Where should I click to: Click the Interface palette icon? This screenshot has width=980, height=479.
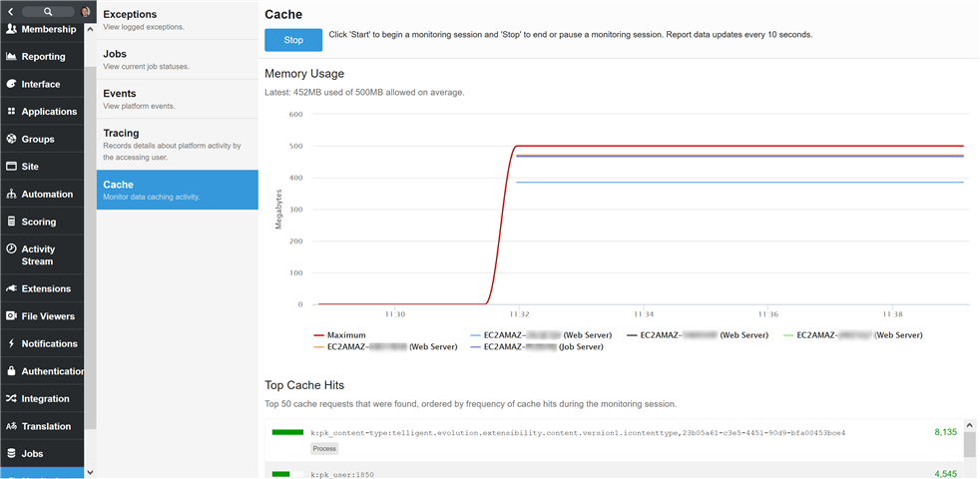11,84
